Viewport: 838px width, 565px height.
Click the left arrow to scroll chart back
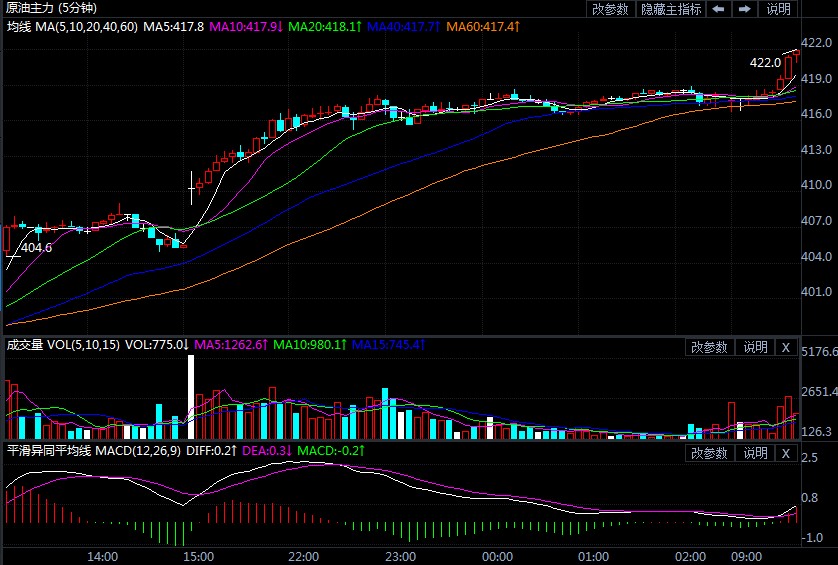[719, 9]
